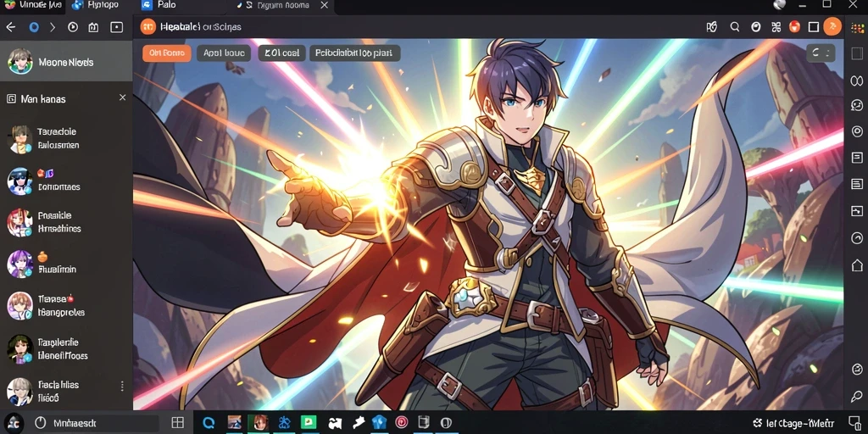868x434 pixels.
Task: Click the back arrow navigation icon
Action: point(10,26)
